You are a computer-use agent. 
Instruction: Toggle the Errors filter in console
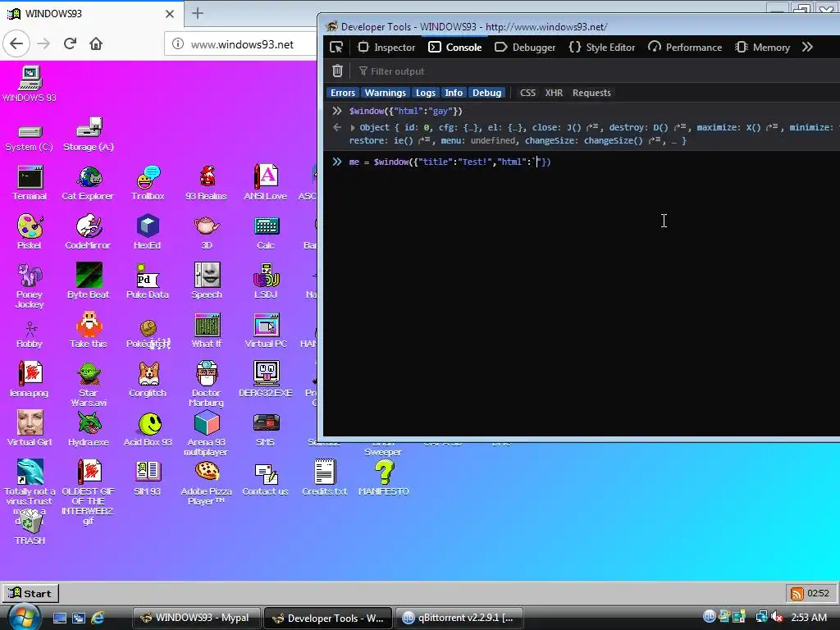[x=343, y=93]
